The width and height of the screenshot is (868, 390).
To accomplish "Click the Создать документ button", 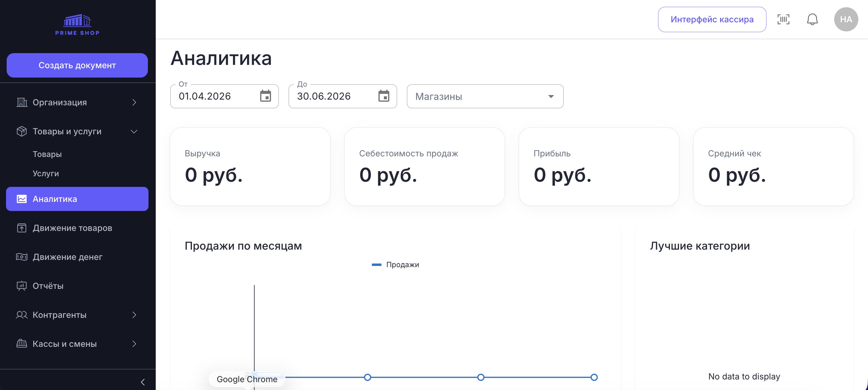I will point(77,66).
